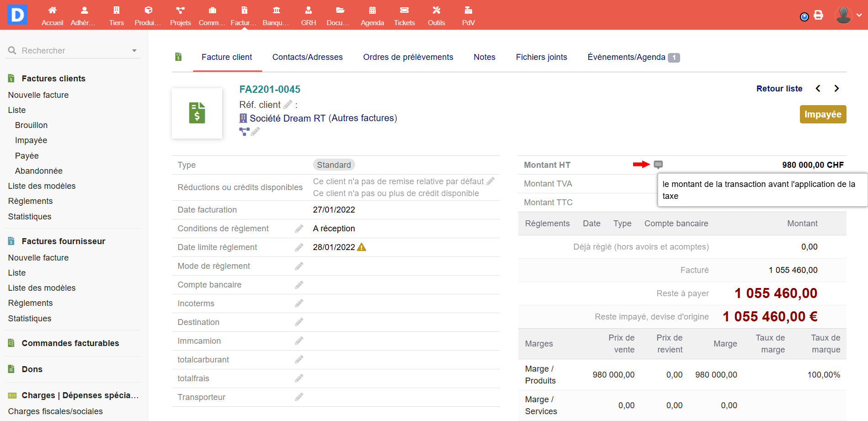This screenshot has width=868, height=421.
Task: Edit Date limite règlement pencil icon
Action: click(x=299, y=247)
